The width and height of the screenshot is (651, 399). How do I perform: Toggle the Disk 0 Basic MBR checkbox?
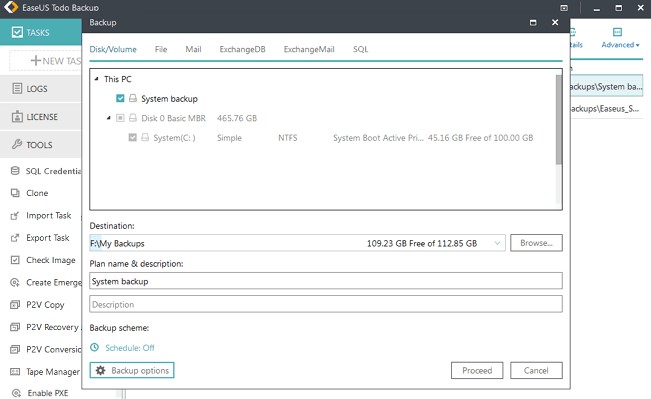[x=120, y=118]
